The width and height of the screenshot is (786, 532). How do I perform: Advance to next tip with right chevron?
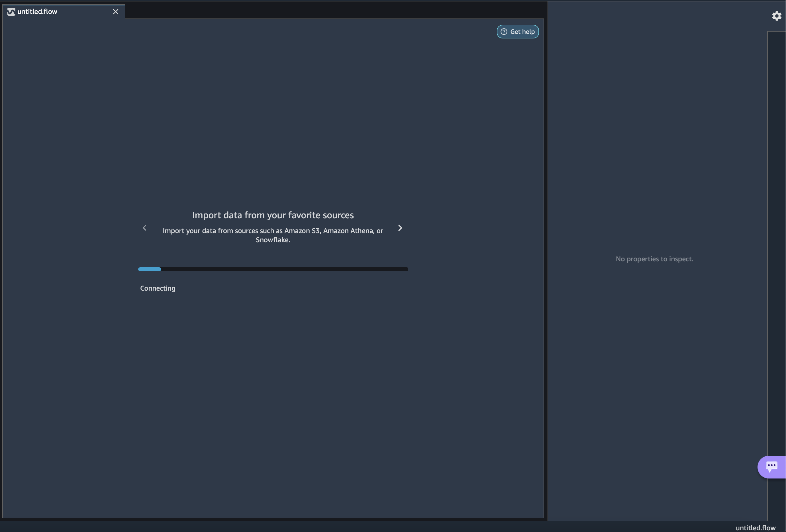click(x=400, y=228)
